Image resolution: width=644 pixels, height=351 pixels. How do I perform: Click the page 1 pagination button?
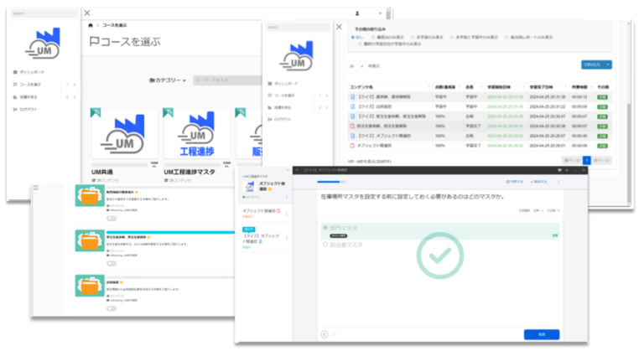(x=586, y=160)
